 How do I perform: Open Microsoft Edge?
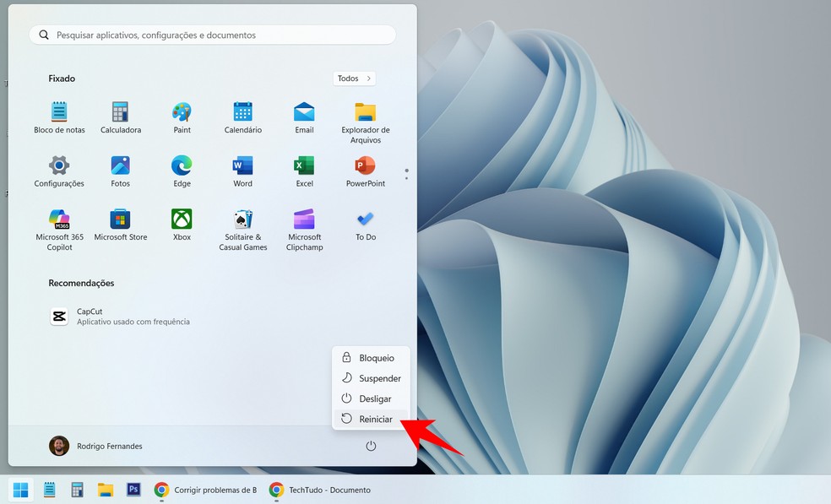(182, 165)
